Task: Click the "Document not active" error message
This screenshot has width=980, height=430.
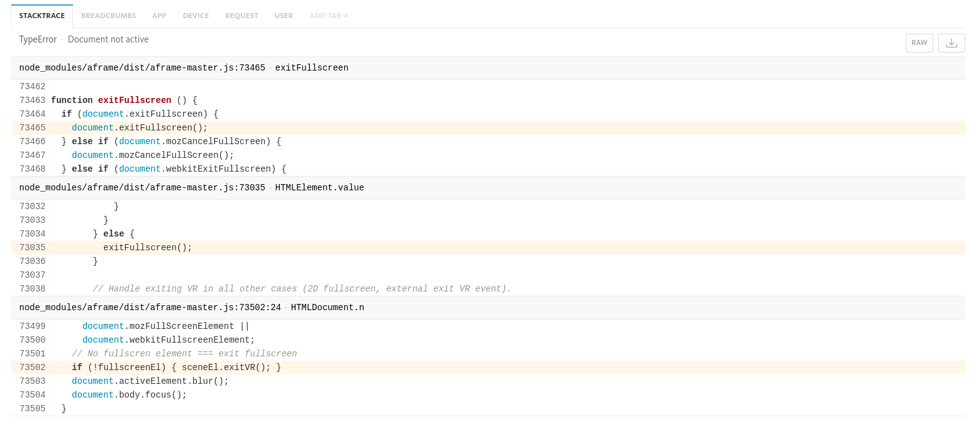Action: tap(108, 39)
